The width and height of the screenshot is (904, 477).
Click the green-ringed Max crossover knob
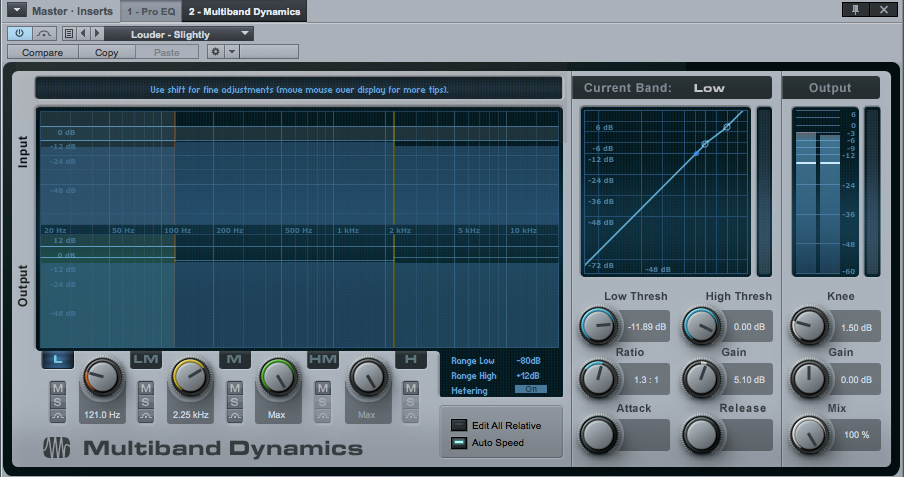(278, 378)
